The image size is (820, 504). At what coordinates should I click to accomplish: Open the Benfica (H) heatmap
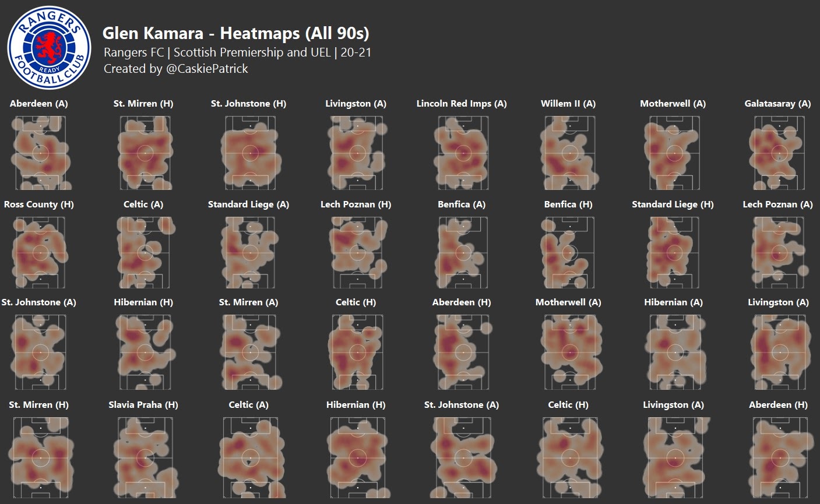[x=569, y=252]
